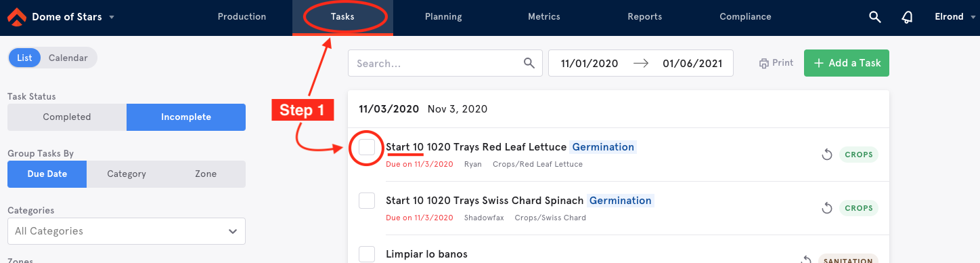Go to the Planning tab

pos(443,17)
